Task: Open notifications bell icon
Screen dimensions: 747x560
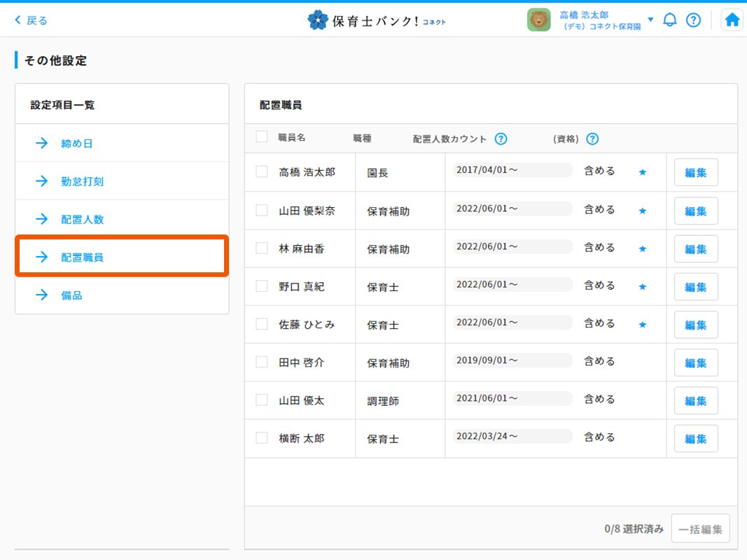Action: pos(670,20)
